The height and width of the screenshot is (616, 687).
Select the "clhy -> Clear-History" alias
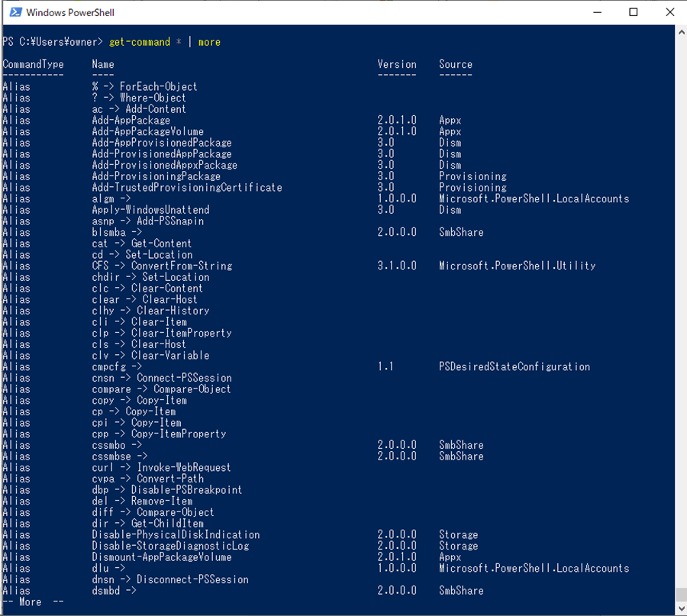click(x=150, y=311)
